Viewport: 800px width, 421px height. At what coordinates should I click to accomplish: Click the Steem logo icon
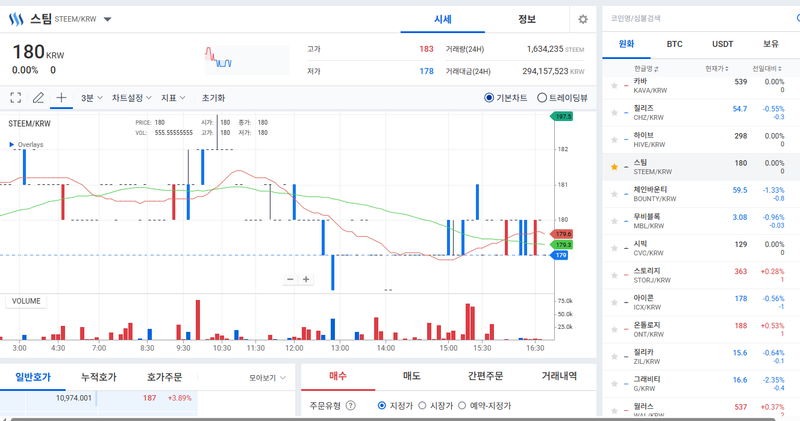tap(16, 19)
